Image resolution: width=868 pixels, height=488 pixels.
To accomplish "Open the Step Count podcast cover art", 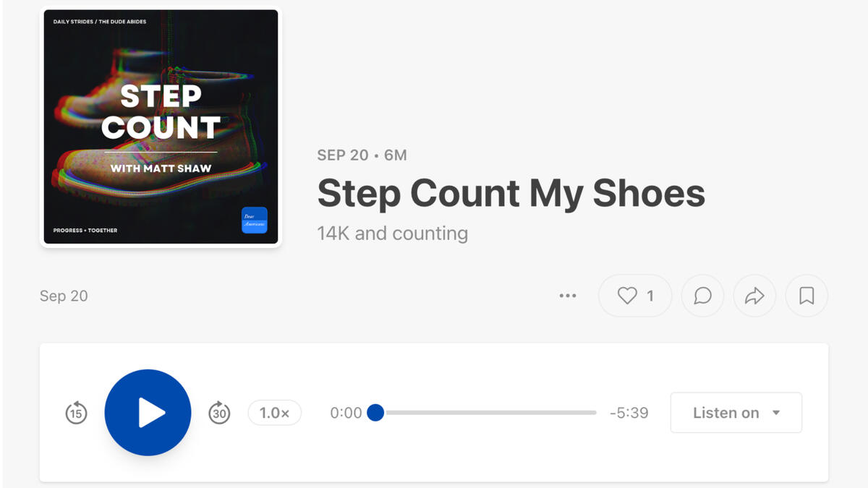I will [161, 127].
